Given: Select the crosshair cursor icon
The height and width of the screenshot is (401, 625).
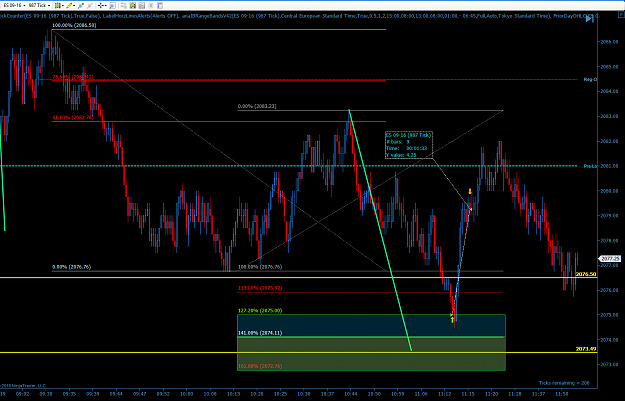Looking at the screenshot, I should (x=100, y=6).
